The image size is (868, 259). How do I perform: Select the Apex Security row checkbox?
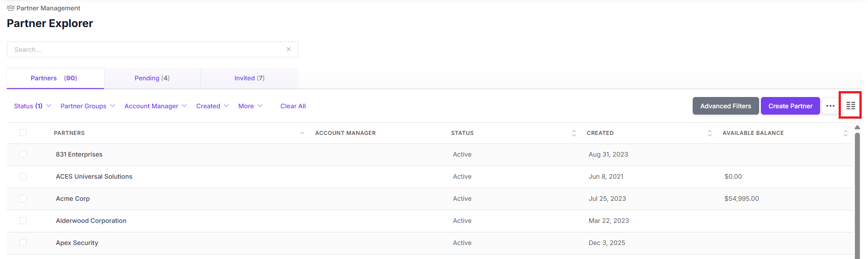(x=23, y=243)
